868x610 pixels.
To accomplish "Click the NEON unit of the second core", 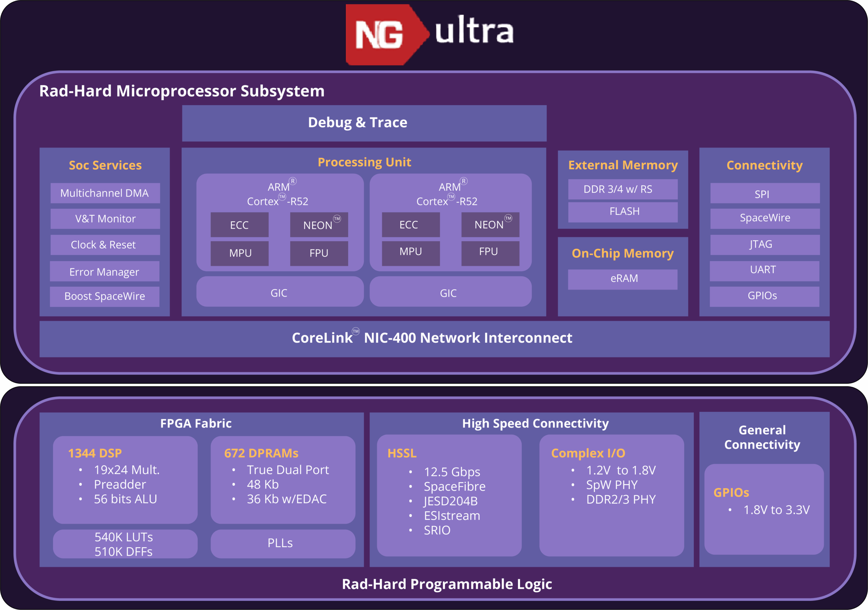I will (490, 224).
